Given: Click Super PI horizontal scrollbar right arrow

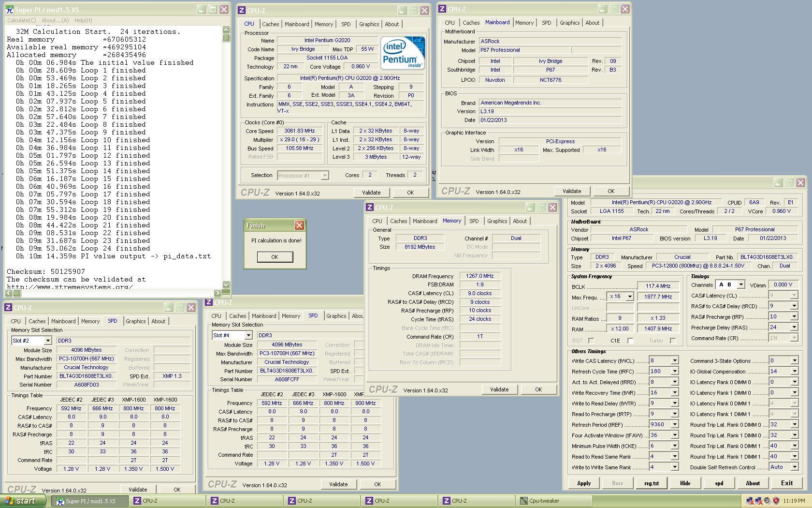Looking at the screenshot, I should pyautogui.click(x=217, y=293).
